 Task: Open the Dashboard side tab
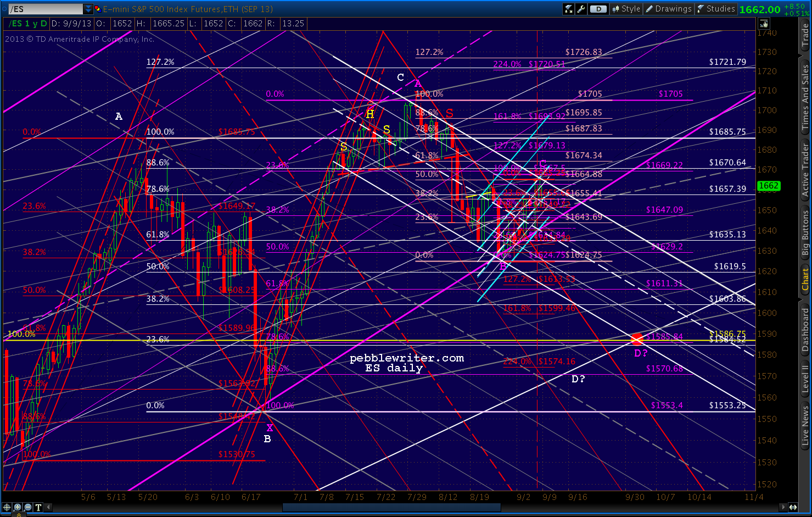[x=805, y=330]
